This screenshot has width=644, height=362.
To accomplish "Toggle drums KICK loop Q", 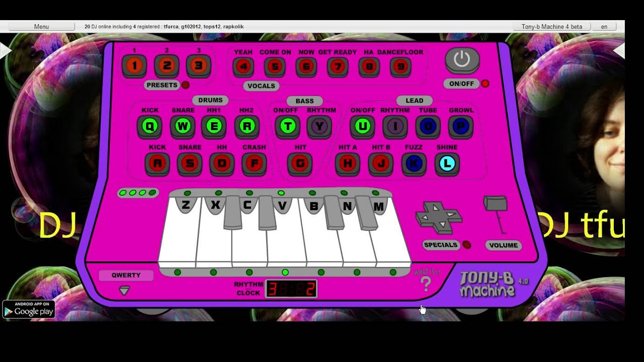I will (x=149, y=127).
